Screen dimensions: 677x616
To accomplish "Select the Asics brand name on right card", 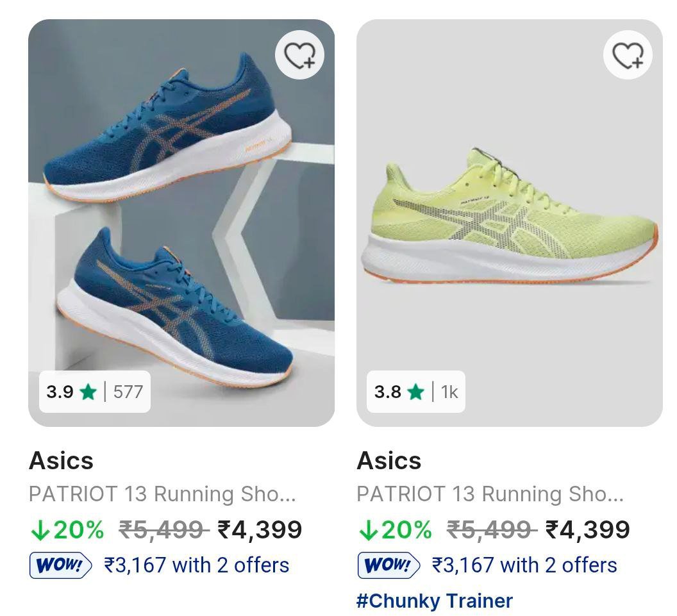I will pyautogui.click(x=389, y=460).
